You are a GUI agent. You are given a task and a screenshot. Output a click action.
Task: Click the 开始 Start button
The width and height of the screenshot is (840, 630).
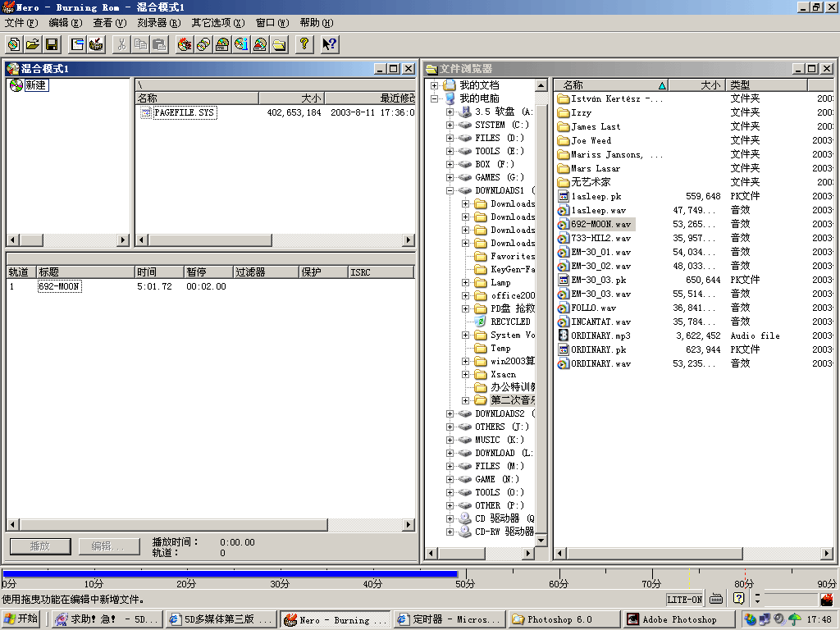21,619
